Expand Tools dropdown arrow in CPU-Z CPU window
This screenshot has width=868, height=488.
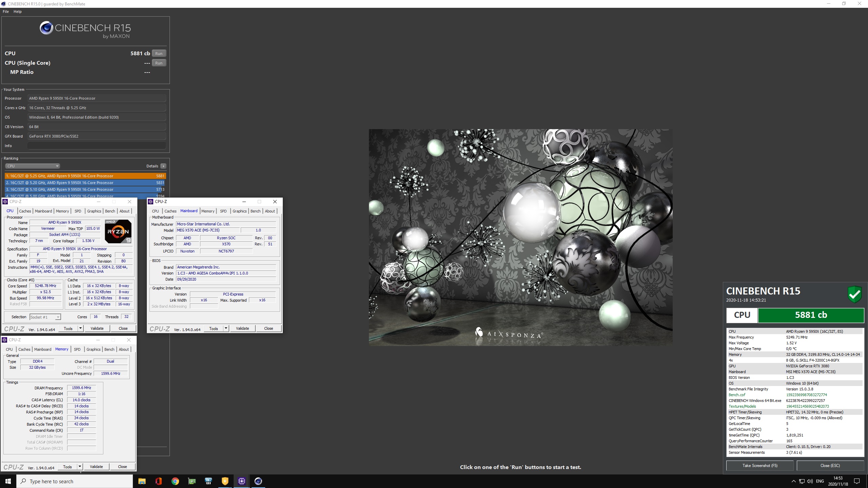tap(80, 328)
